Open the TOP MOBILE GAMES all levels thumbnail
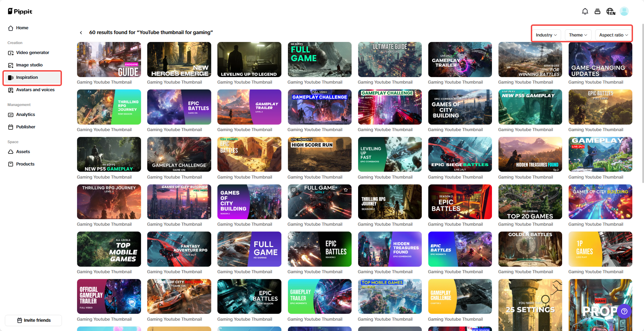Screen dimensions: 644x331 [x=109, y=249]
